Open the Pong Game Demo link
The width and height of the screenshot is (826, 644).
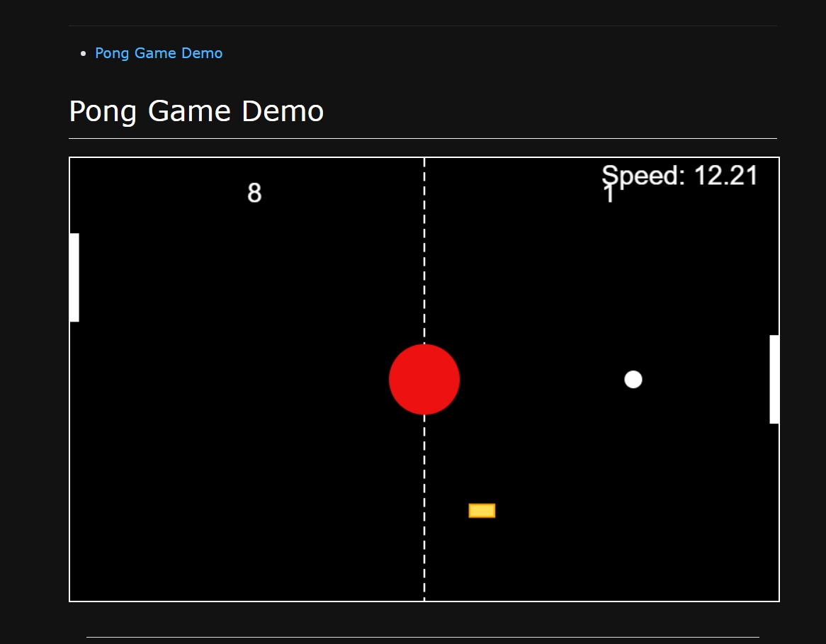[159, 53]
